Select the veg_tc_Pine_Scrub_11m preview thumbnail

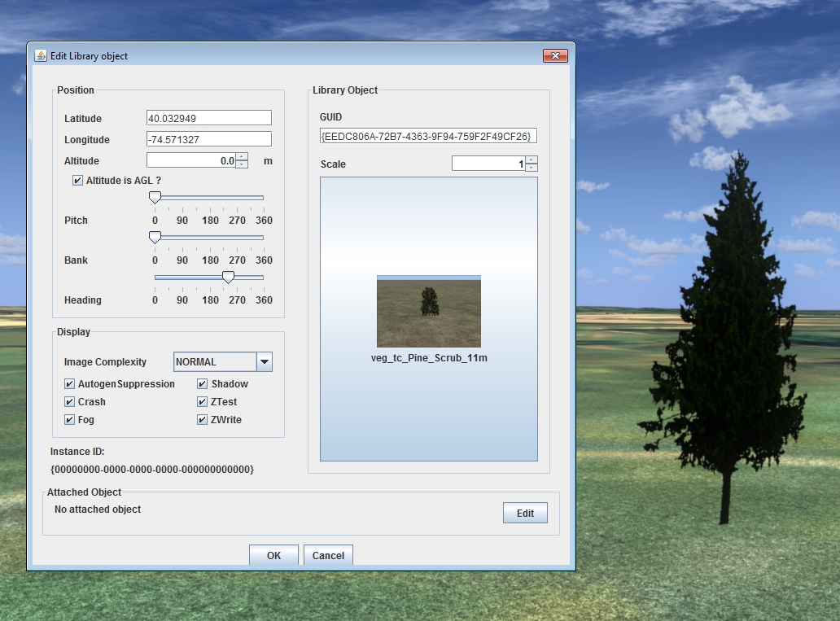click(428, 310)
